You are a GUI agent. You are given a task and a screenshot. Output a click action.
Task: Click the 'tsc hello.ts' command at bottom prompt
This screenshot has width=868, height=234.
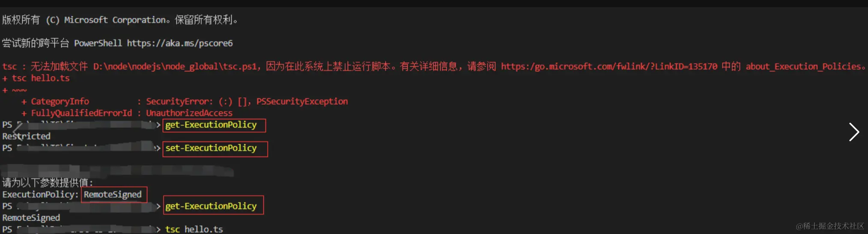(x=194, y=229)
